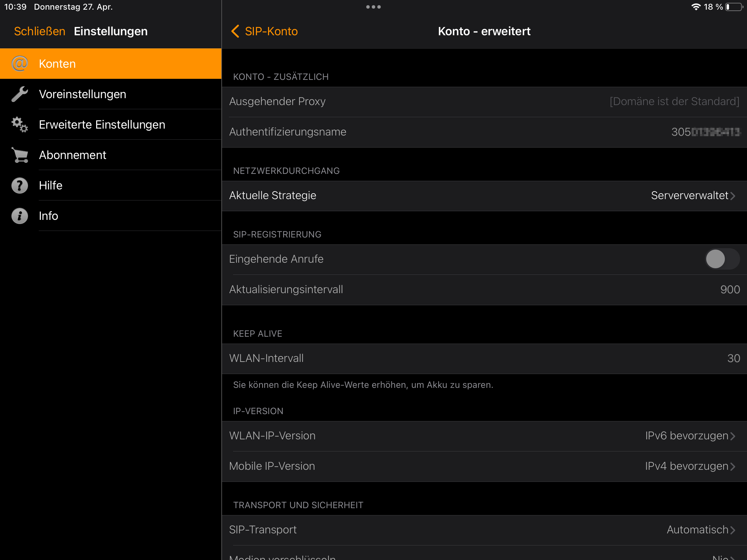Image resolution: width=747 pixels, height=560 pixels.
Task: Tap the date Donnerstag 27. Apr.
Action: click(x=73, y=7)
